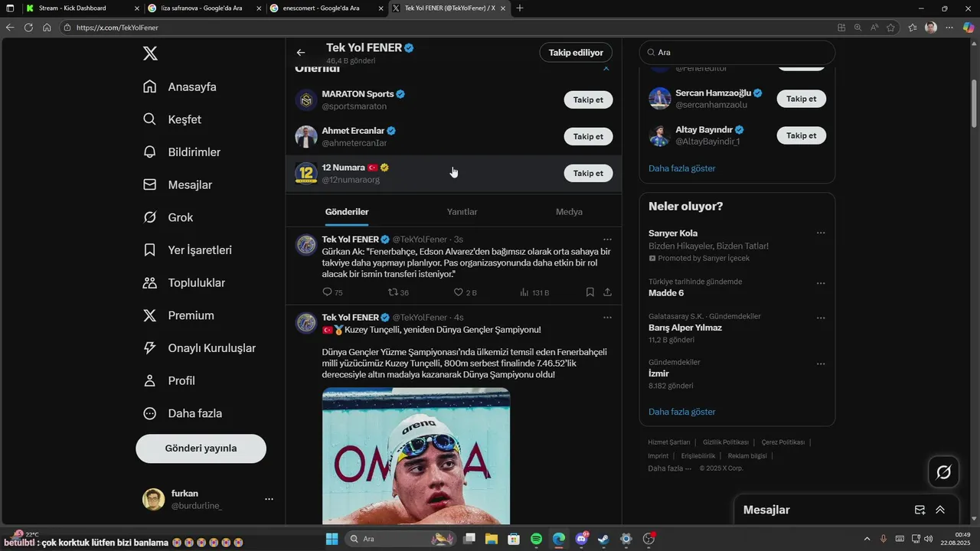Follow 12 Numara with Takip et
This screenshot has width=980, height=551.
pyautogui.click(x=588, y=173)
